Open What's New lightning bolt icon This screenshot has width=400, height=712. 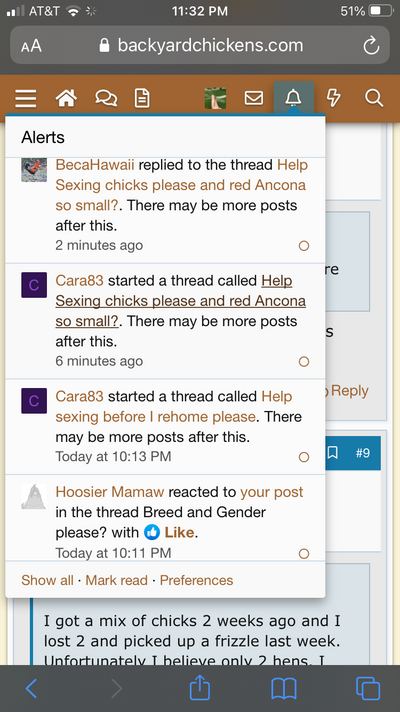(334, 98)
